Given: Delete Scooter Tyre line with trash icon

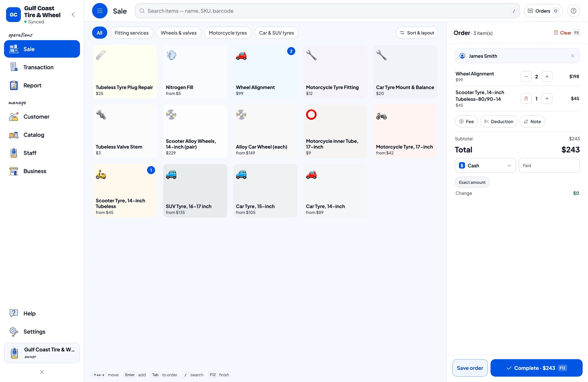Looking at the screenshot, I should [526, 99].
